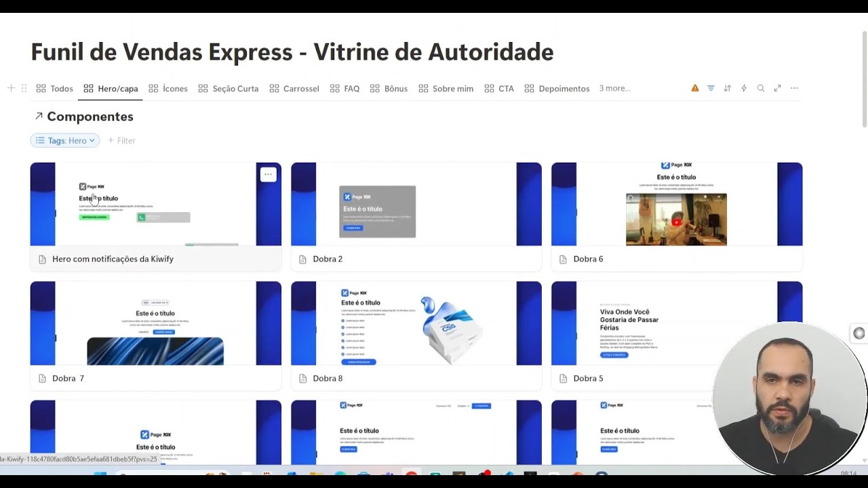Click the view tabs drag handle
Image resolution: width=868 pixels, height=488 pixels.
[24, 88]
